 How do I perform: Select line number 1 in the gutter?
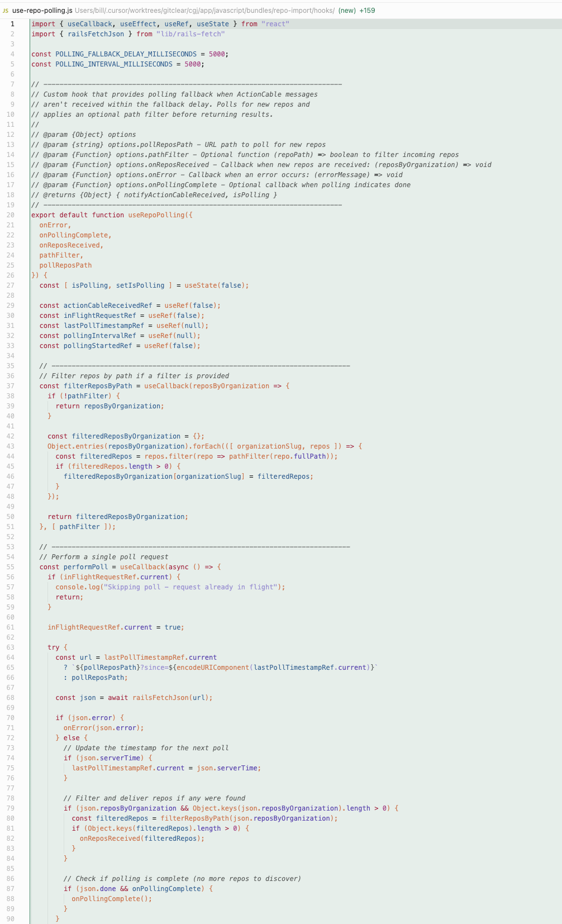click(x=12, y=24)
